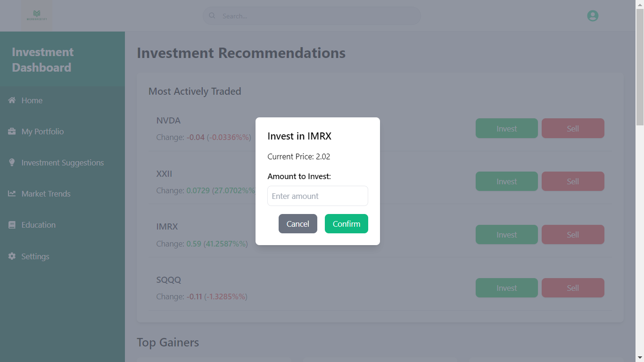
Task: Open My Portfolio from sidebar menu
Action: (42, 132)
